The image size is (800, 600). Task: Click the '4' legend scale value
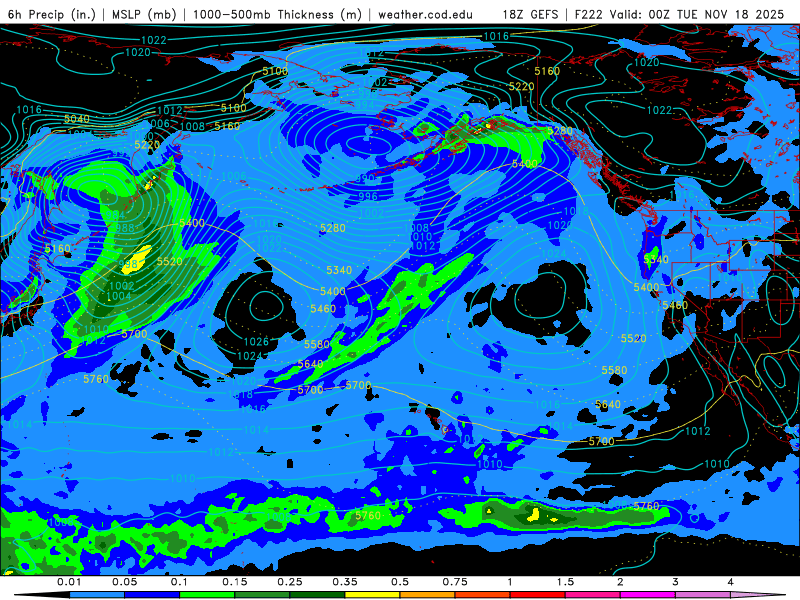click(x=731, y=582)
